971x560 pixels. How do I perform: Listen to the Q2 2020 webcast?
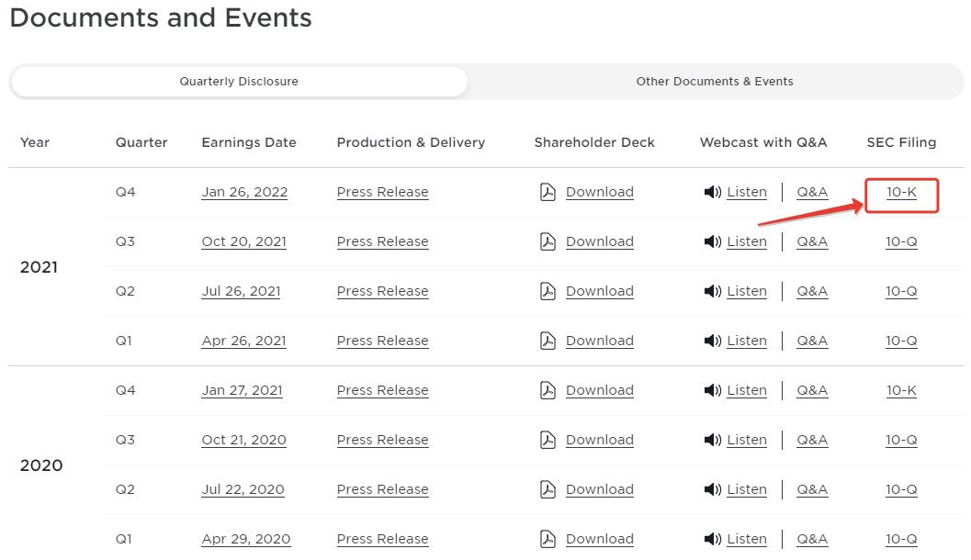[x=746, y=489]
